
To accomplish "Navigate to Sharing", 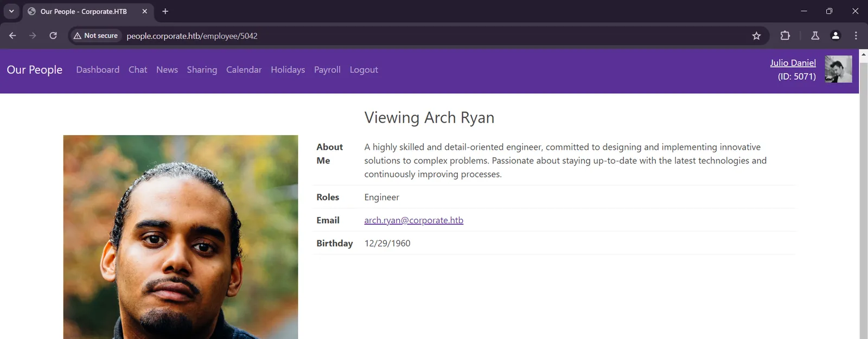I will [x=202, y=70].
